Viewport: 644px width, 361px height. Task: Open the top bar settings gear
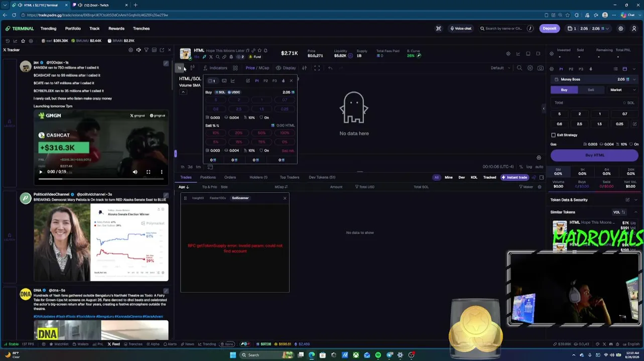point(621,29)
